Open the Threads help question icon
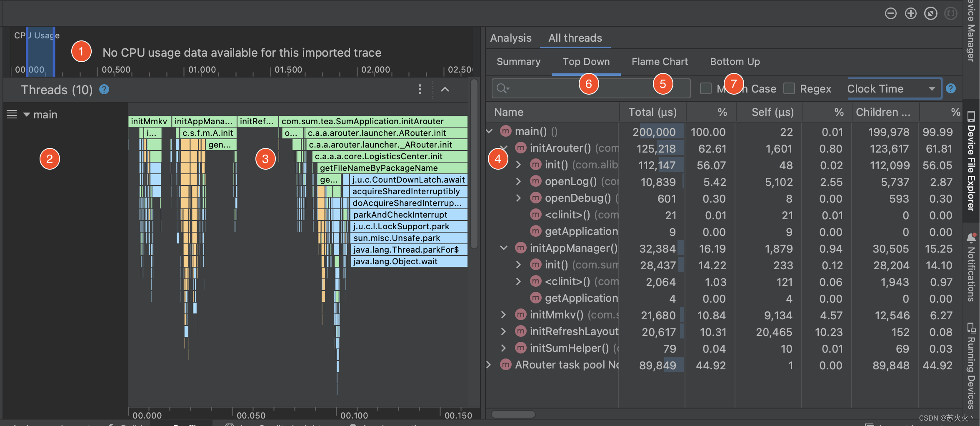 coord(104,90)
